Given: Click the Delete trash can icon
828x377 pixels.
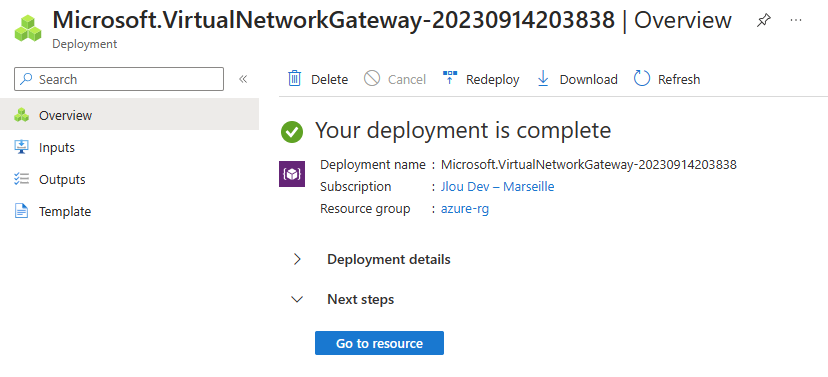Looking at the screenshot, I should tap(294, 79).
